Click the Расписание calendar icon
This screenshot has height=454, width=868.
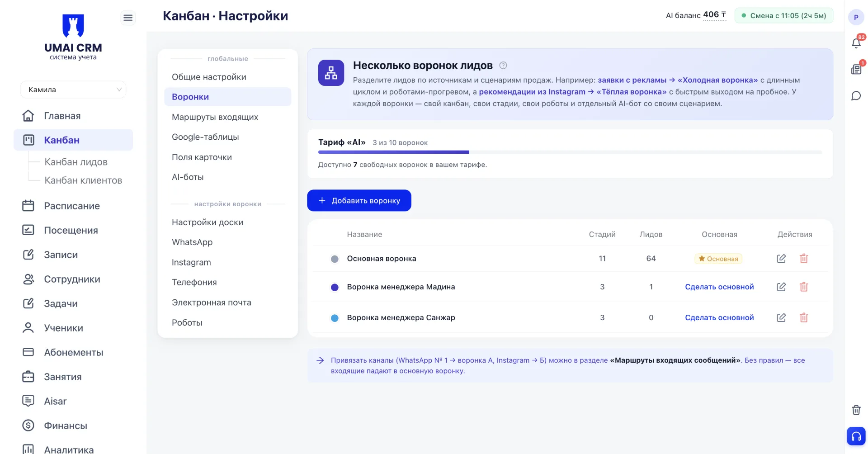pyautogui.click(x=28, y=206)
